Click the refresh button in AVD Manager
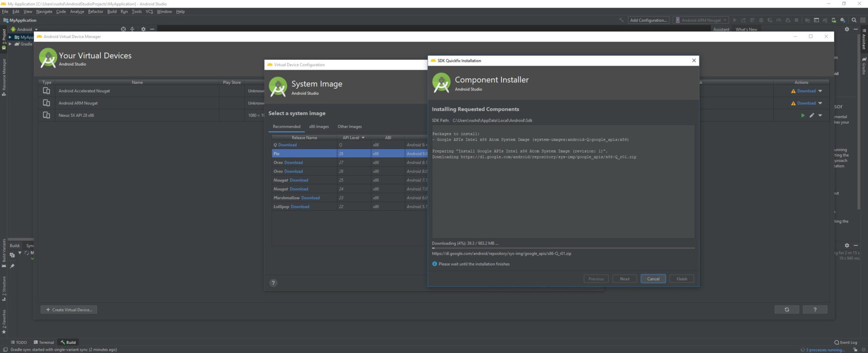The width and height of the screenshot is (868, 353). click(x=787, y=310)
